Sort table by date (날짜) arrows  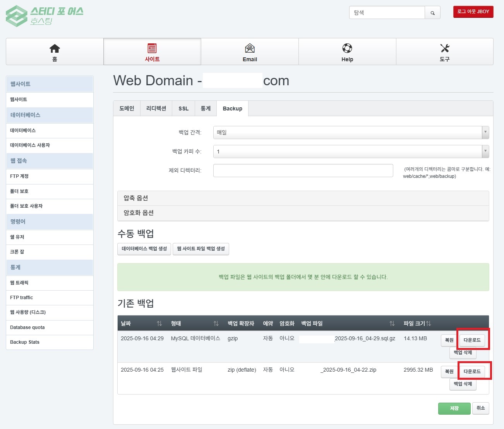[159, 324]
